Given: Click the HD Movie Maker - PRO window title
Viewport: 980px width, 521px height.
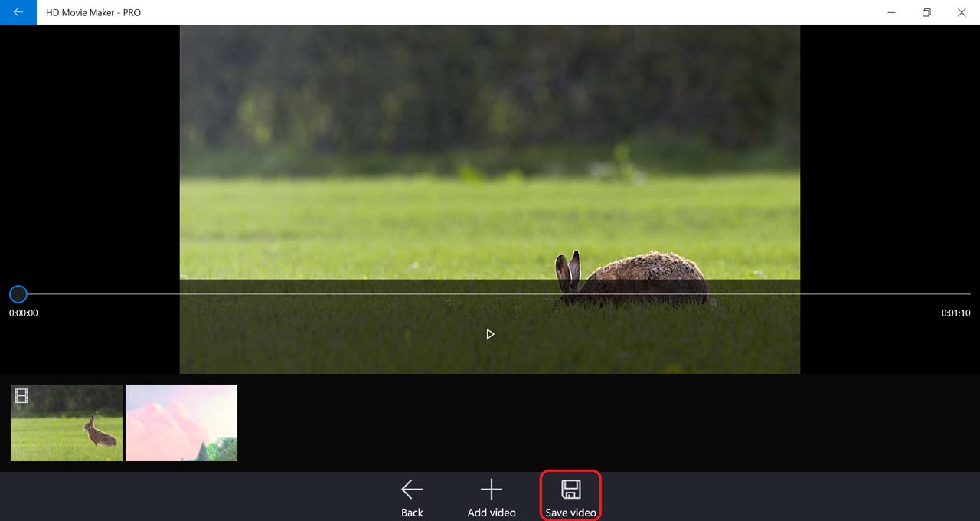Looking at the screenshot, I should [x=93, y=12].
